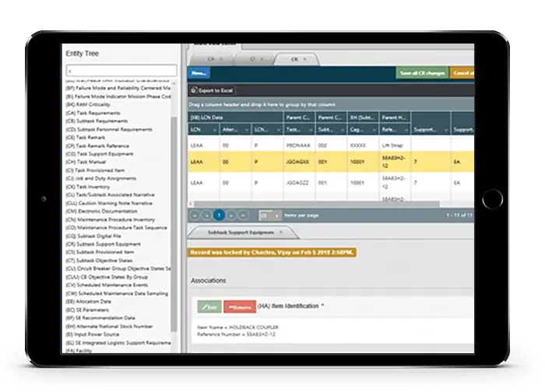The width and height of the screenshot is (545, 392).
Task: Click Save all CR changes
Action: click(x=422, y=73)
